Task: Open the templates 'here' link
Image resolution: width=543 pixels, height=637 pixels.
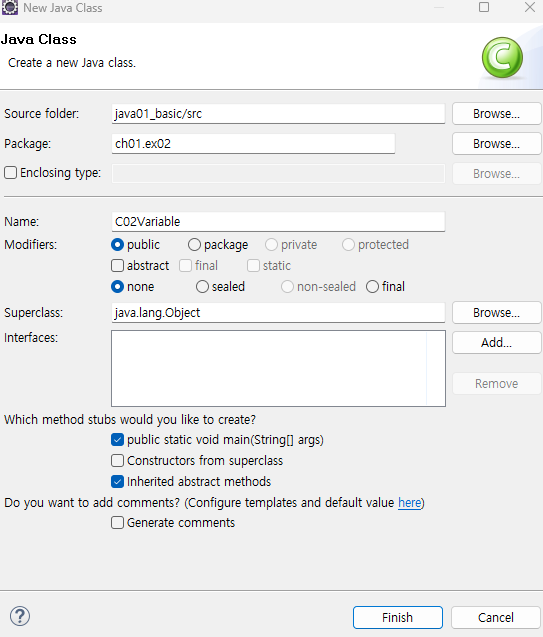Action: click(x=409, y=503)
